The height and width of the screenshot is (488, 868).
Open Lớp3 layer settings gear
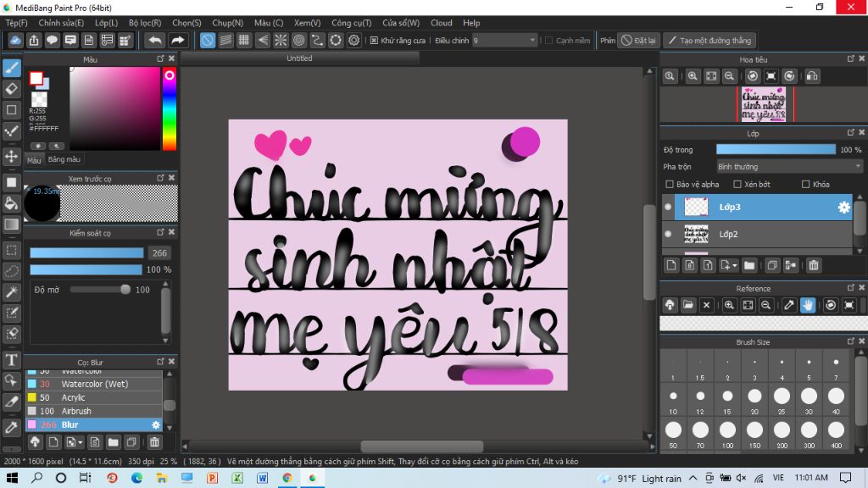pos(843,207)
